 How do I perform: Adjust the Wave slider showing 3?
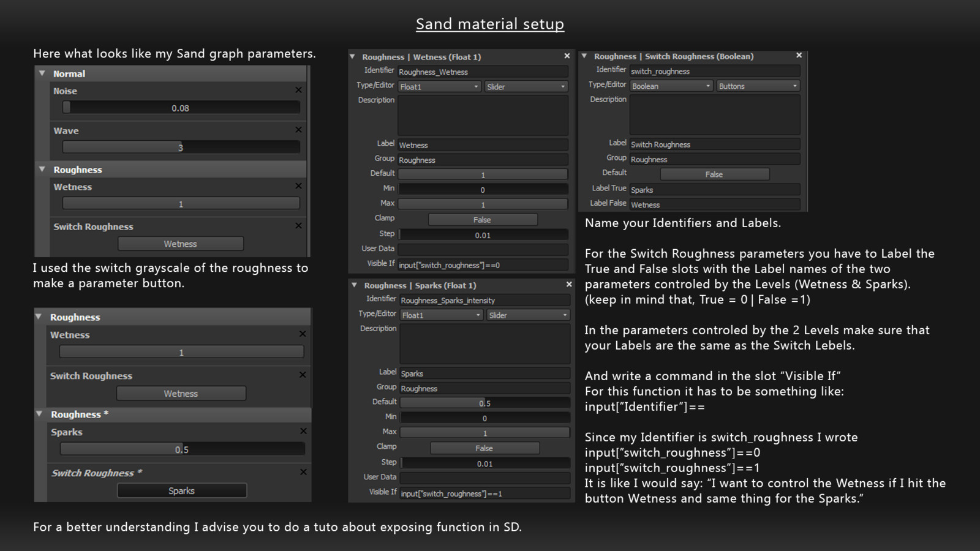click(x=181, y=148)
